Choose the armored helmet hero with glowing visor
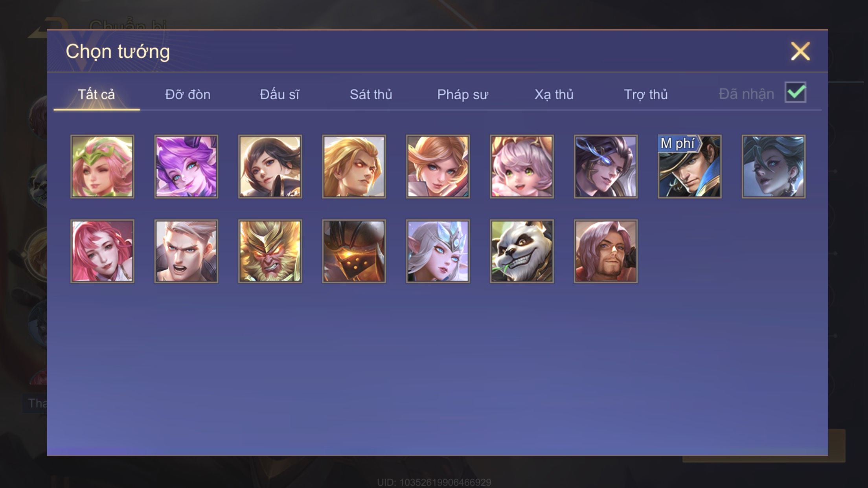This screenshot has width=868, height=488. click(x=354, y=251)
